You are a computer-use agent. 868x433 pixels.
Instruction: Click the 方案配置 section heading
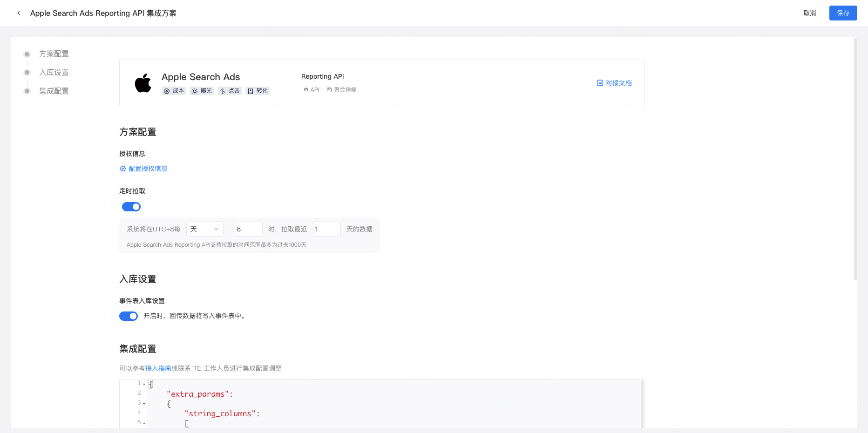coord(138,132)
